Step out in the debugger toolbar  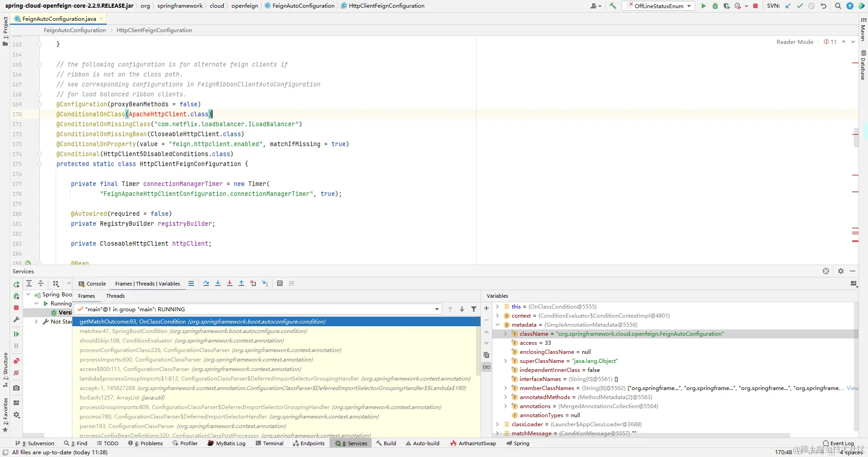[x=241, y=283]
